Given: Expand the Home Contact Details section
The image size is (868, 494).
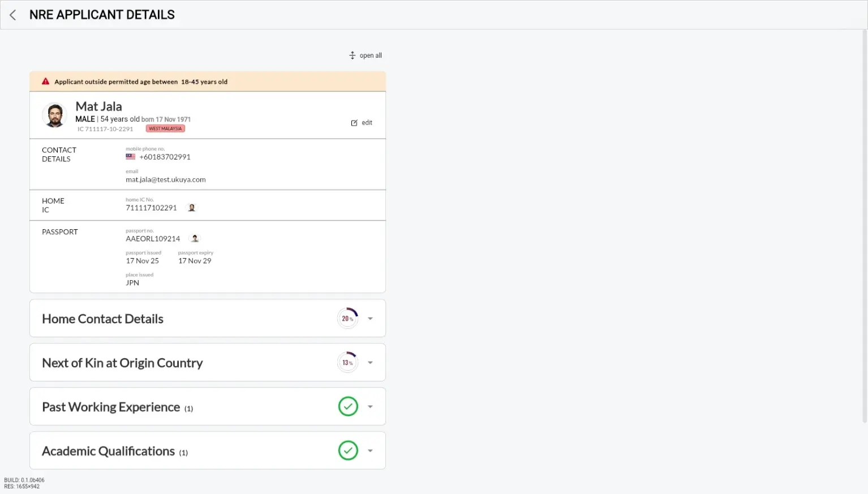Looking at the screenshot, I should (370, 319).
